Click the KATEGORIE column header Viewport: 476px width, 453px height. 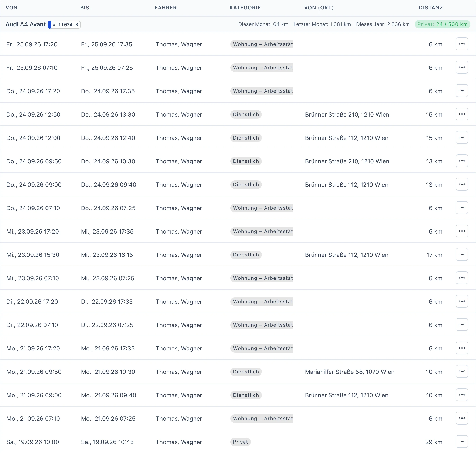245,8
